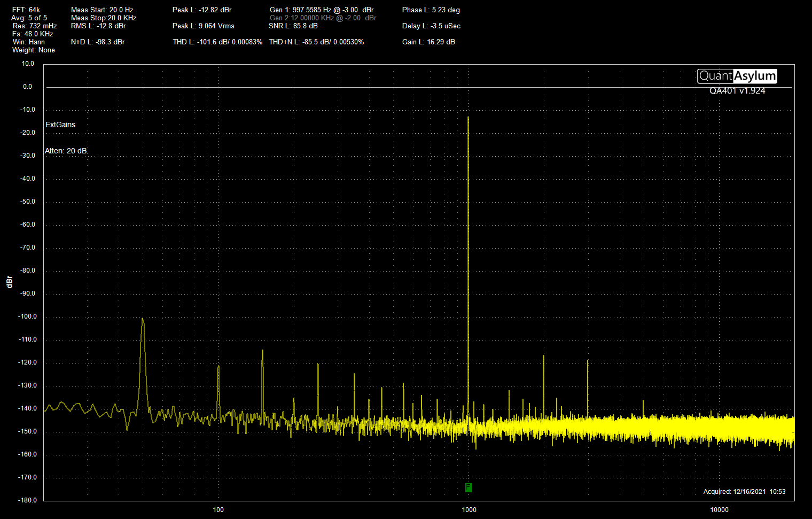The width and height of the screenshot is (812, 519).
Task: Click the 'N+D L: -98.3 dBr' readout
Action: pyautogui.click(x=98, y=42)
